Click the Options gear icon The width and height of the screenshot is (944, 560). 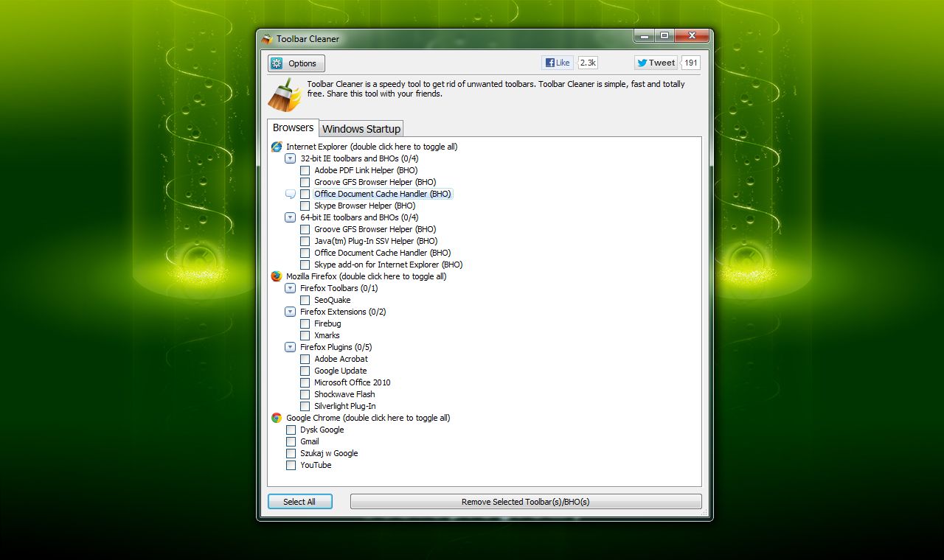click(277, 63)
